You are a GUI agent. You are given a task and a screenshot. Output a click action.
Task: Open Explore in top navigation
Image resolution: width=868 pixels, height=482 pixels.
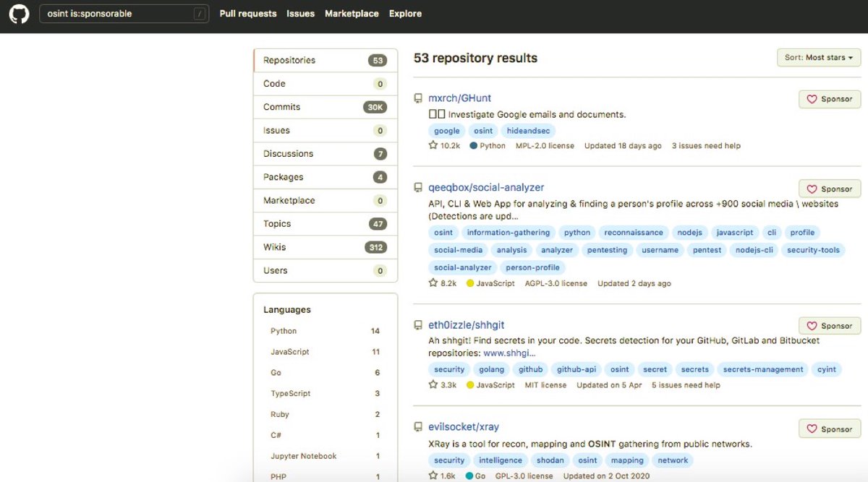[x=405, y=14]
